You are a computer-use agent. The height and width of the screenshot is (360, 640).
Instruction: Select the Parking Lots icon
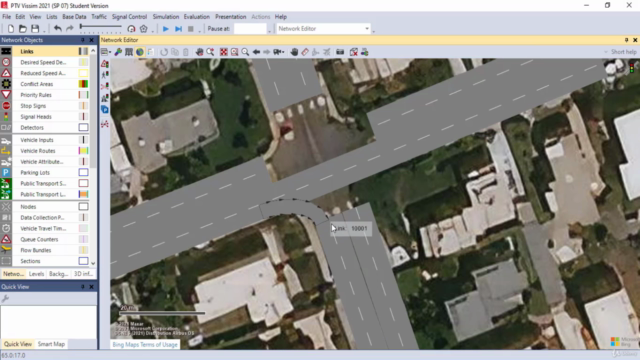tap(6, 172)
